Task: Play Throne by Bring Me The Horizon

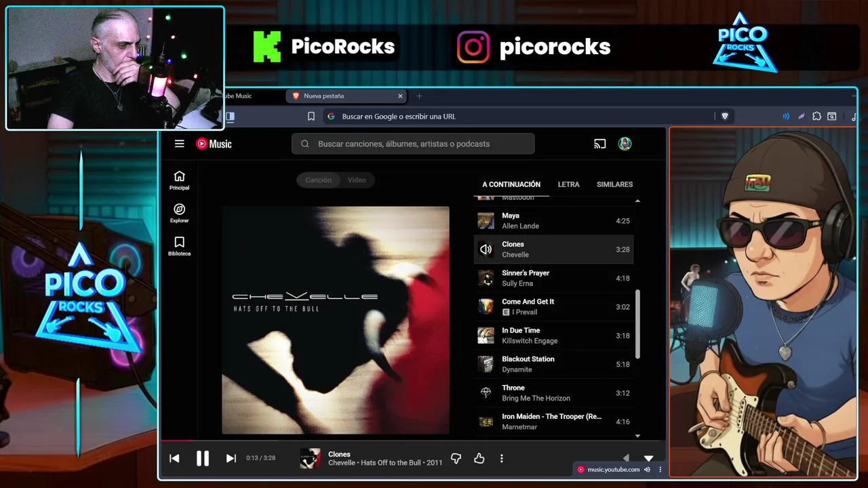Action: pos(553,393)
